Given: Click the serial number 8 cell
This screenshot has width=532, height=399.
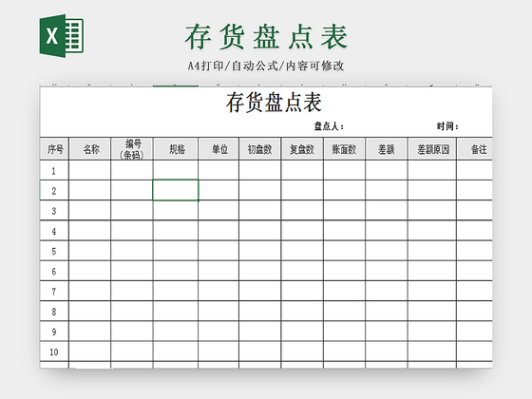Looking at the screenshot, I should (x=54, y=312).
